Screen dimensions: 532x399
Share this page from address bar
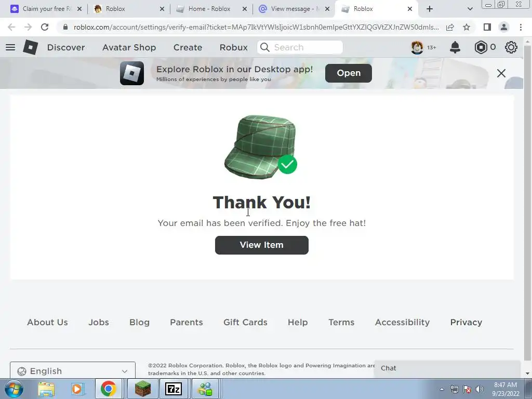click(450, 27)
